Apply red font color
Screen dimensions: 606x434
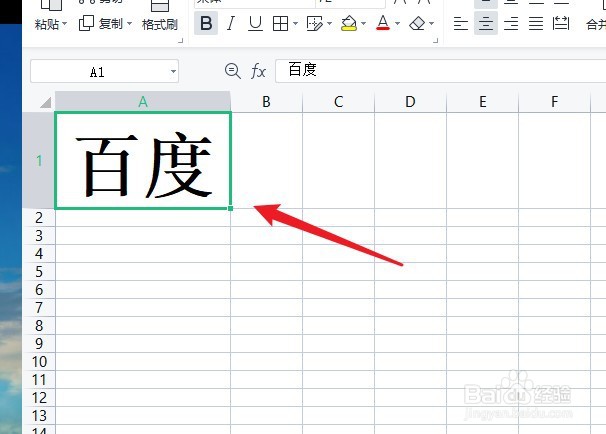click(x=383, y=23)
